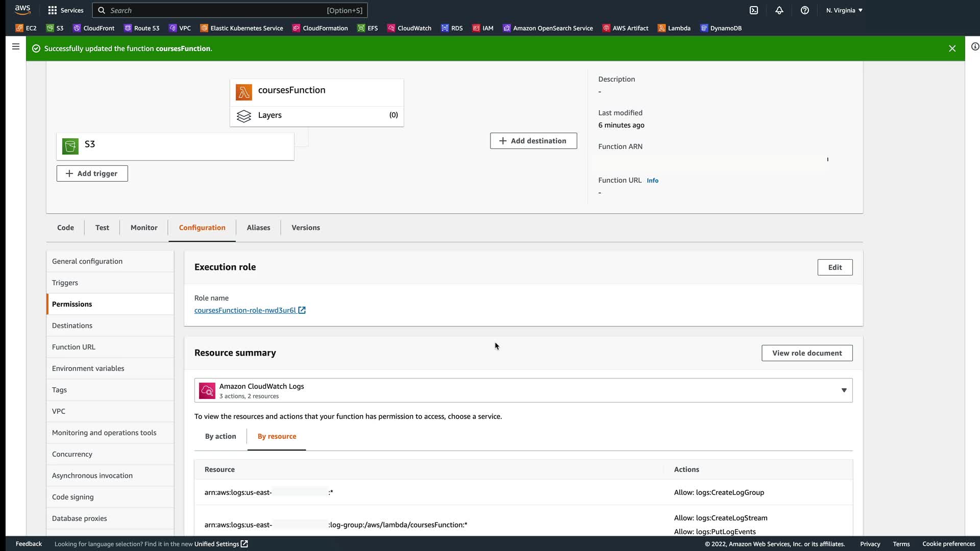Click the S3 trigger bucket icon
Screen dimensions: 980x551
[x=70, y=146]
